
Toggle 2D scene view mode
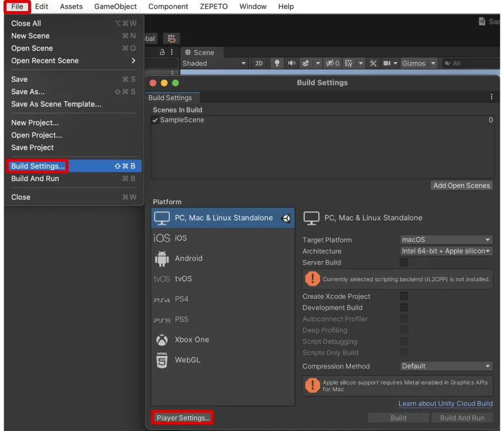point(259,63)
